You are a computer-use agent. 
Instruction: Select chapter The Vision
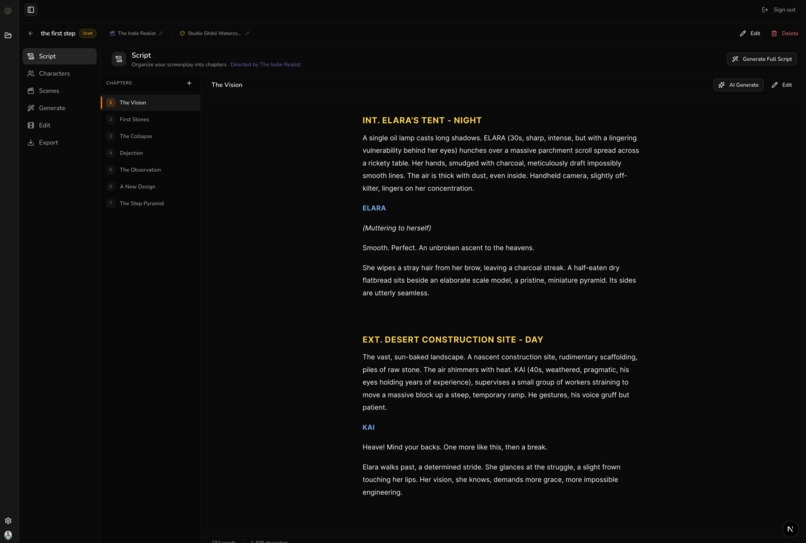pos(151,103)
